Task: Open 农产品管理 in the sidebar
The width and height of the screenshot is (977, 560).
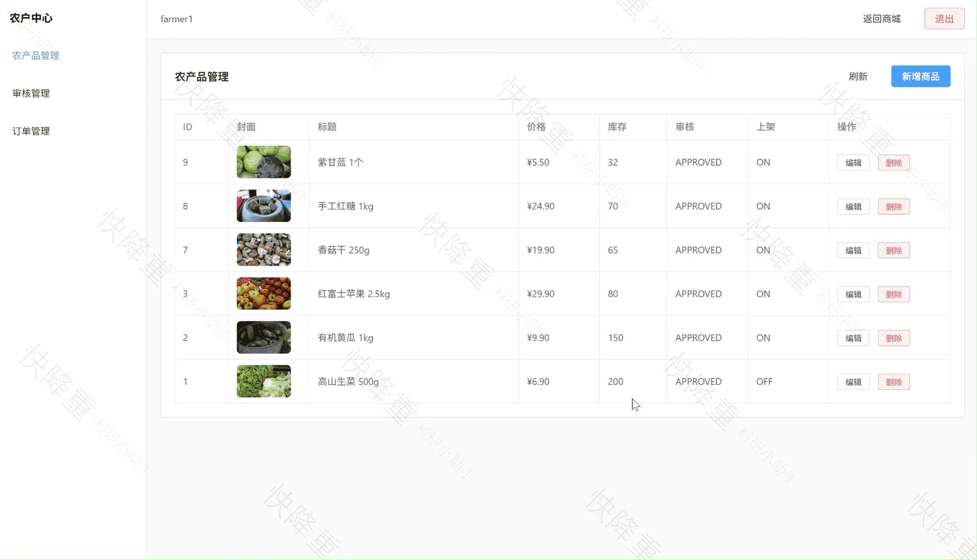Action: pos(36,55)
